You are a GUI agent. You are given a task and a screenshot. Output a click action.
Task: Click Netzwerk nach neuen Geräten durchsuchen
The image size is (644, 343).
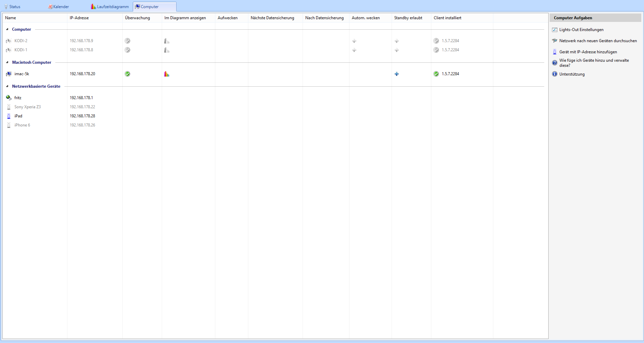pyautogui.click(x=598, y=41)
